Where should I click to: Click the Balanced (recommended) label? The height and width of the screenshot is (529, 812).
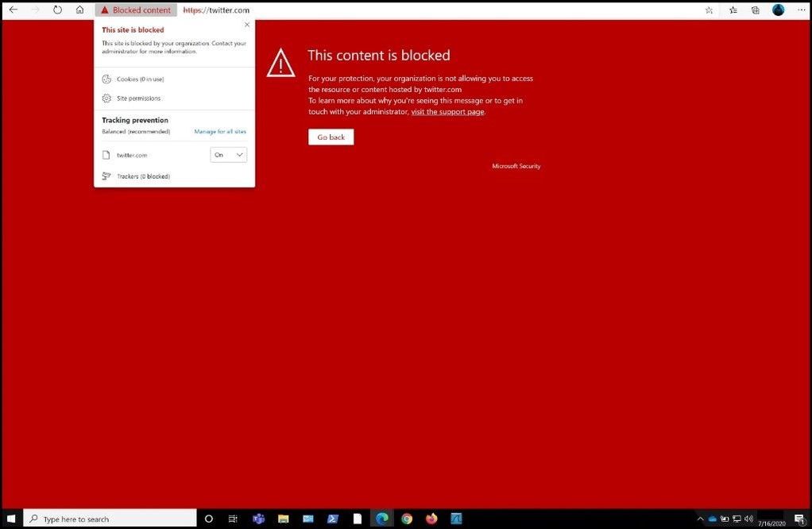pyautogui.click(x=136, y=132)
